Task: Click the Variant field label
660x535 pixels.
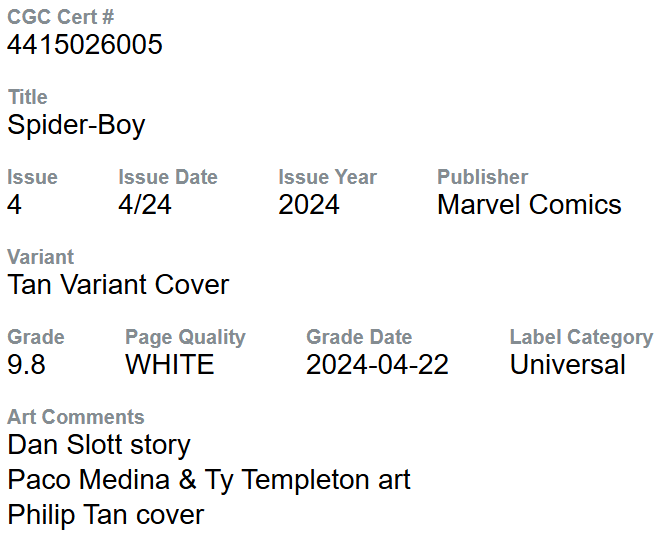Action: [40, 257]
